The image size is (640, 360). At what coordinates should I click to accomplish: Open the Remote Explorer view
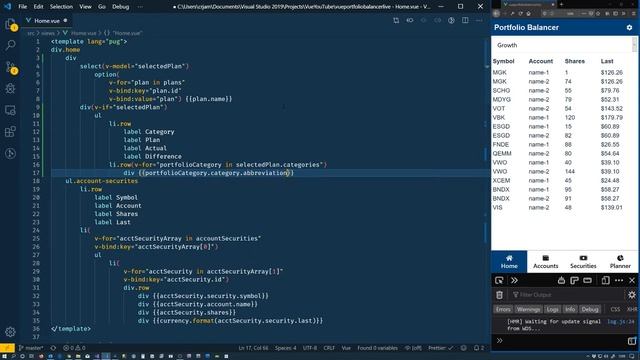pyautogui.click(x=10, y=110)
